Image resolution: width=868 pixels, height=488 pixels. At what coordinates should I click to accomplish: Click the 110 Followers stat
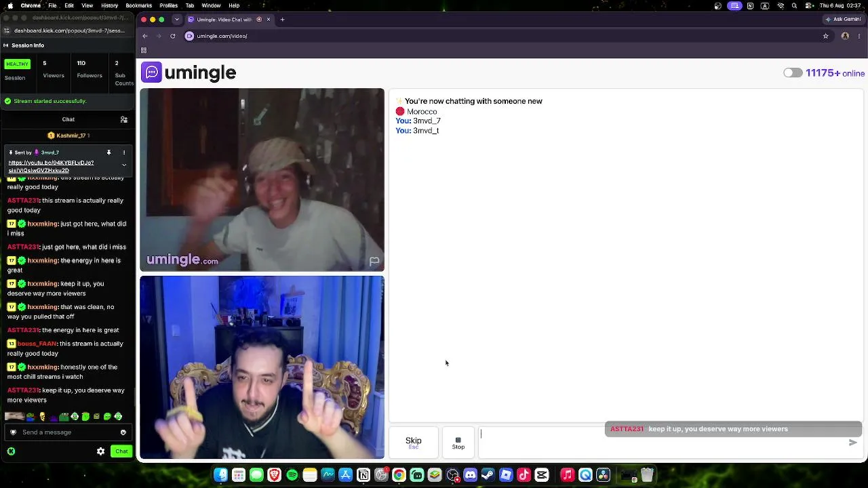(x=90, y=69)
